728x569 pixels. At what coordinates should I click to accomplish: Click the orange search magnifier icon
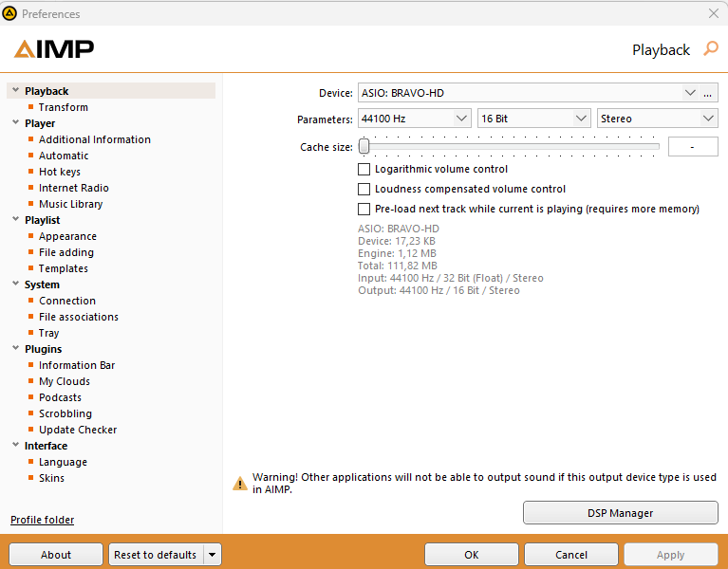tap(710, 48)
